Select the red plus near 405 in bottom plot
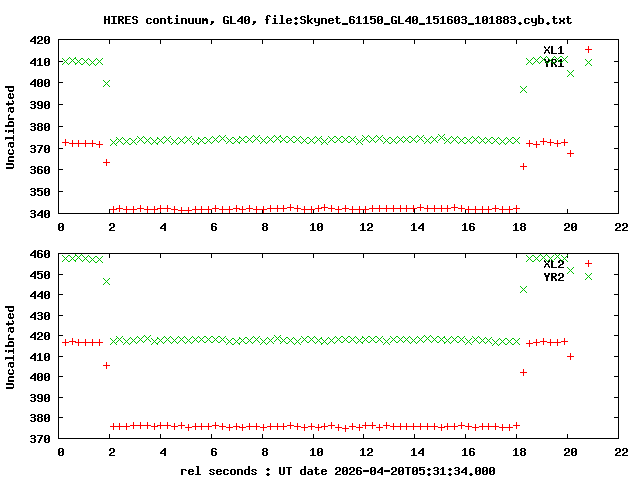Screen dimensions: 640x480 (106, 365)
